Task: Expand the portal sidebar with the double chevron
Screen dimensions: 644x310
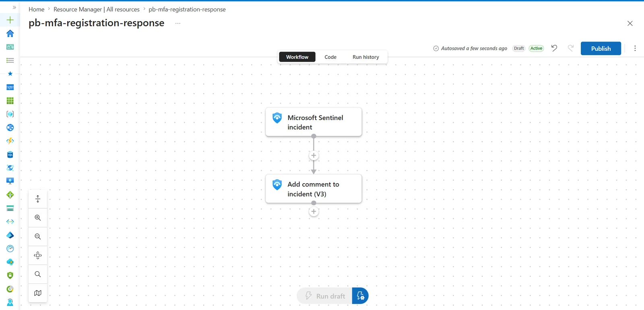Action: tap(14, 7)
